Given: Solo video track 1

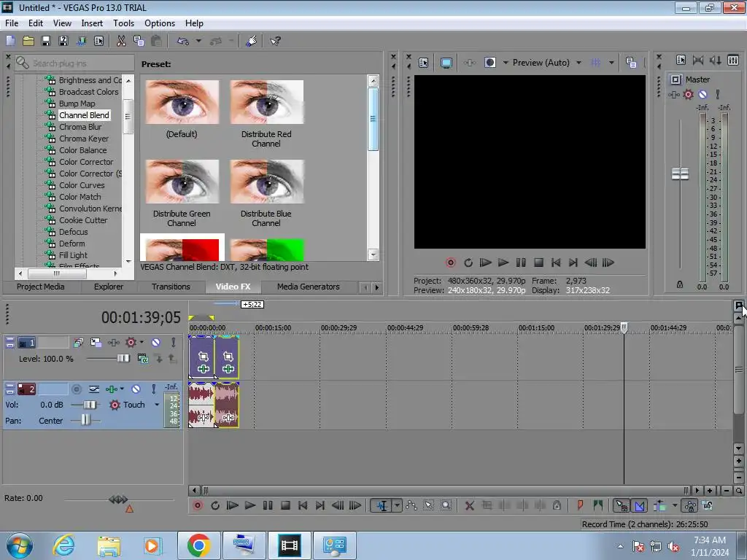Looking at the screenshot, I should coord(174,342).
